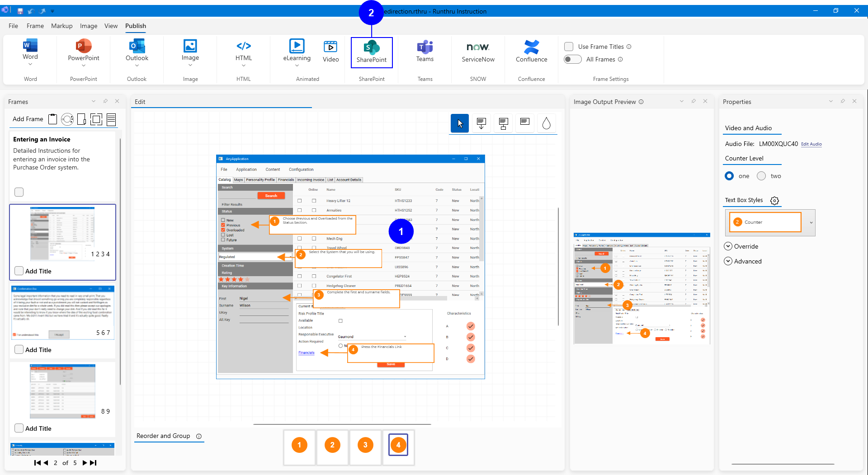868x475 pixels.
Task: Open the ServiceNow publish option
Action: pyautogui.click(x=478, y=51)
